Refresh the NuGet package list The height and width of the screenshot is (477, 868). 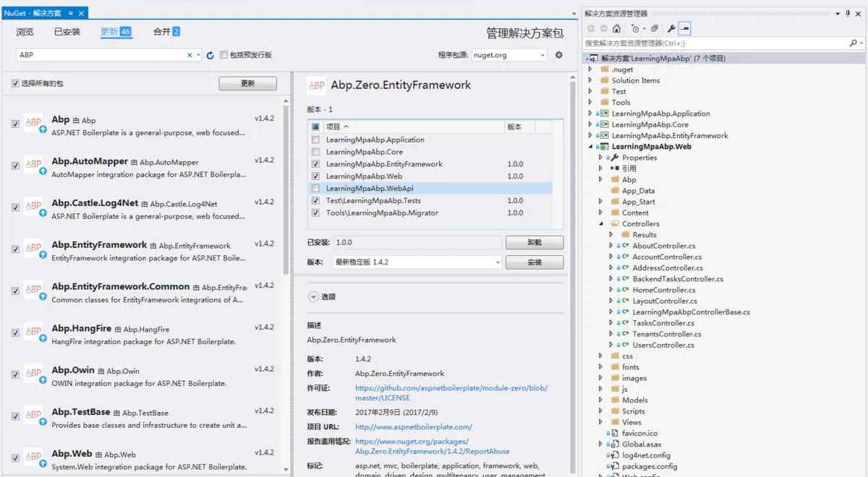[210, 55]
